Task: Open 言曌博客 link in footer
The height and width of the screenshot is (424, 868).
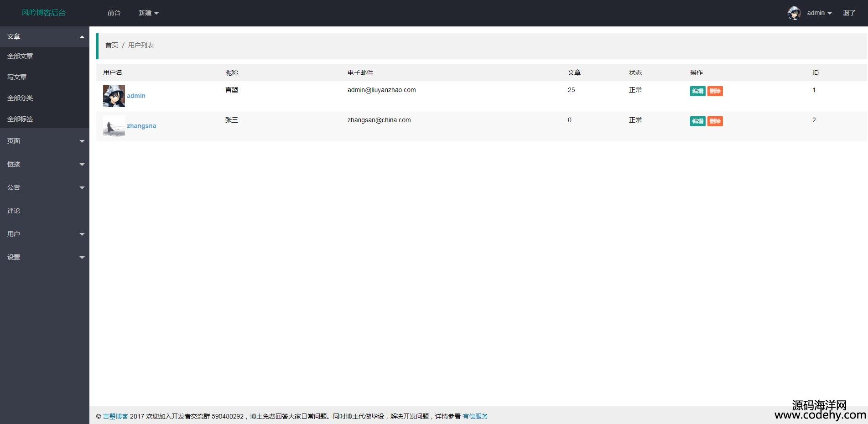Action: click(115, 416)
